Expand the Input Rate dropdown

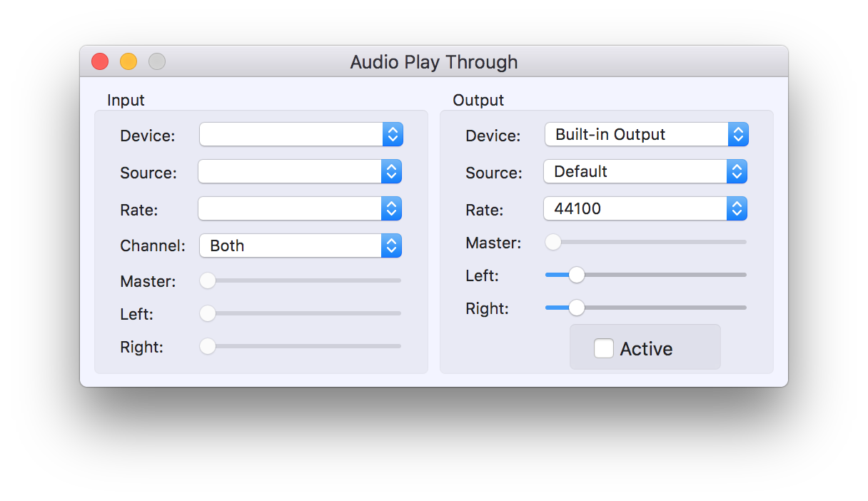[x=300, y=208]
